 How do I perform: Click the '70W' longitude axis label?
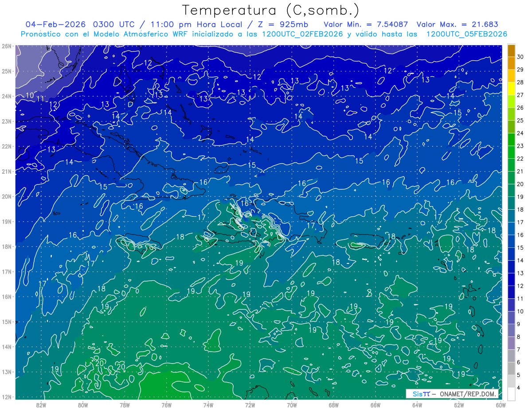(292, 404)
